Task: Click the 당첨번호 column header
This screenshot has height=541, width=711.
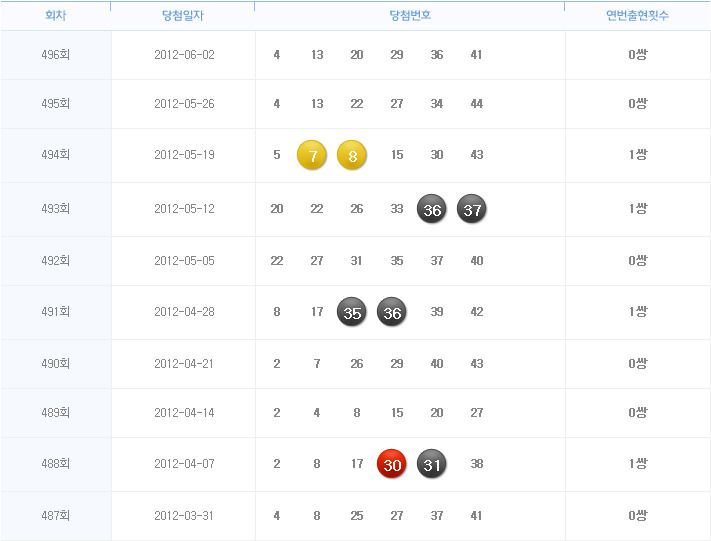Action: [x=410, y=15]
